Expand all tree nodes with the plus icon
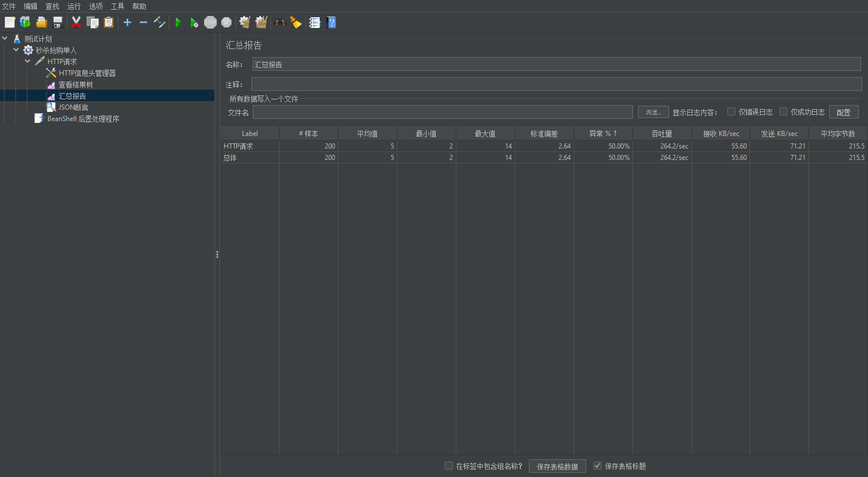868x477 pixels. (x=128, y=22)
